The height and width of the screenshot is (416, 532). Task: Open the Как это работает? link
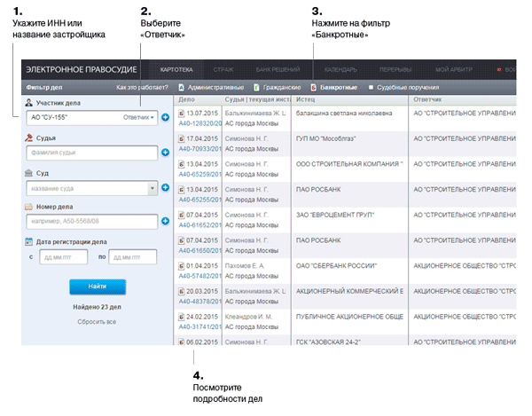pyautogui.click(x=142, y=88)
